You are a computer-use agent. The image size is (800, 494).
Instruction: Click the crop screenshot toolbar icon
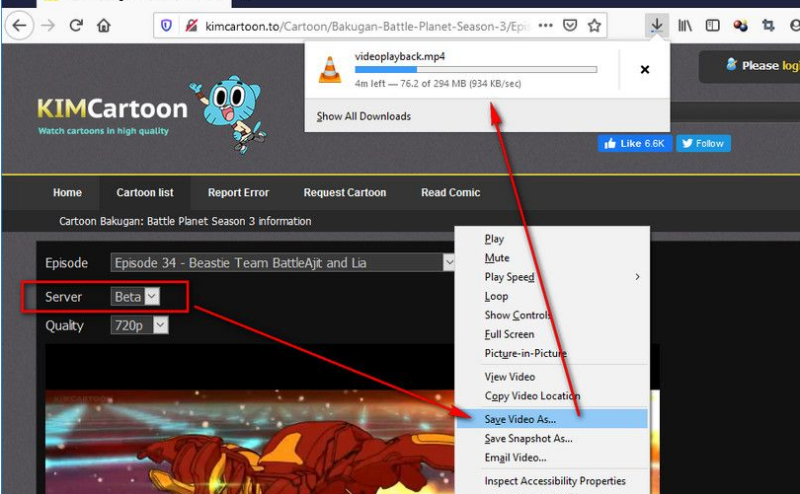pyautogui.click(x=768, y=26)
